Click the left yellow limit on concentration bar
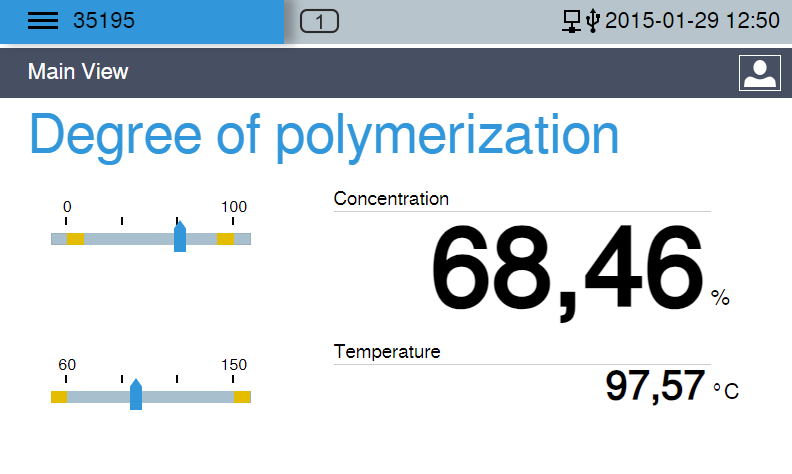Viewport: 792px width, 474px height. coord(75,239)
